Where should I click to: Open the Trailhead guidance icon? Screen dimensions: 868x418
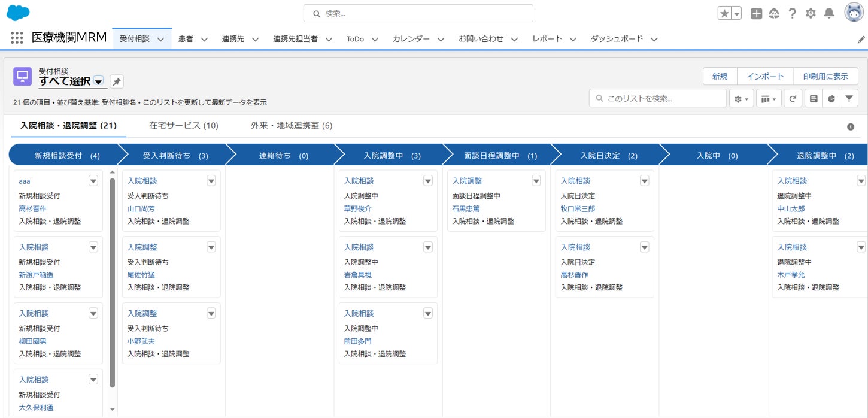pyautogui.click(x=774, y=13)
